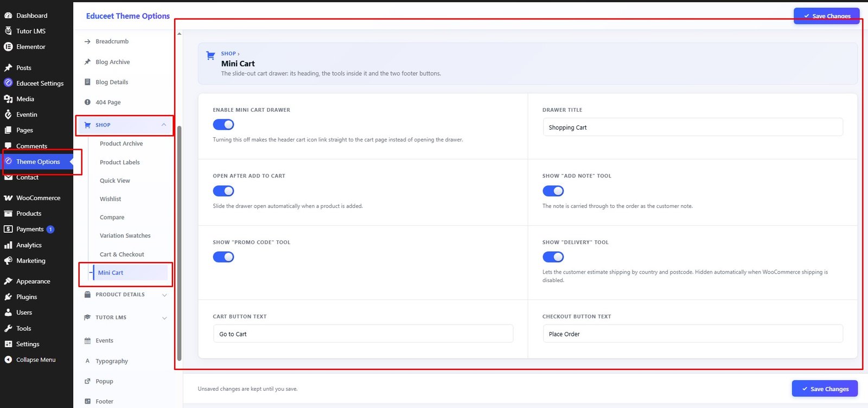Click the Analytics bar chart icon
The width and height of the screenshot is (868, 408).
tap(8, 245)
